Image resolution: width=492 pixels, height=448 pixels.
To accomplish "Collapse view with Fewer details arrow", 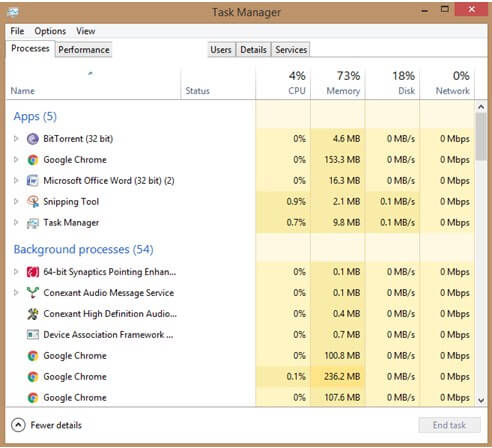I will [18, 425].
